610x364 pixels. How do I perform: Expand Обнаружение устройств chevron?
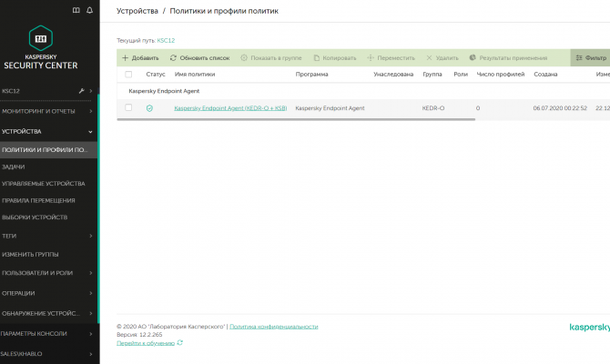point(91,313)
